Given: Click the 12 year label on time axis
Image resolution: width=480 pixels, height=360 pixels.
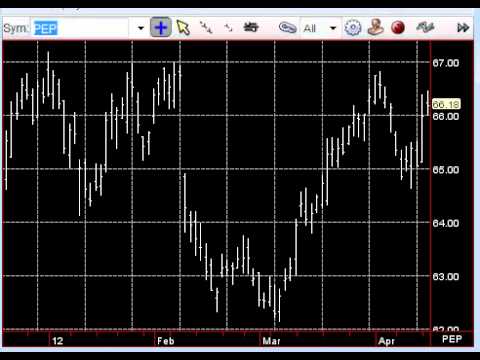Looking at the screenshot, I should [x=57, y=341].
